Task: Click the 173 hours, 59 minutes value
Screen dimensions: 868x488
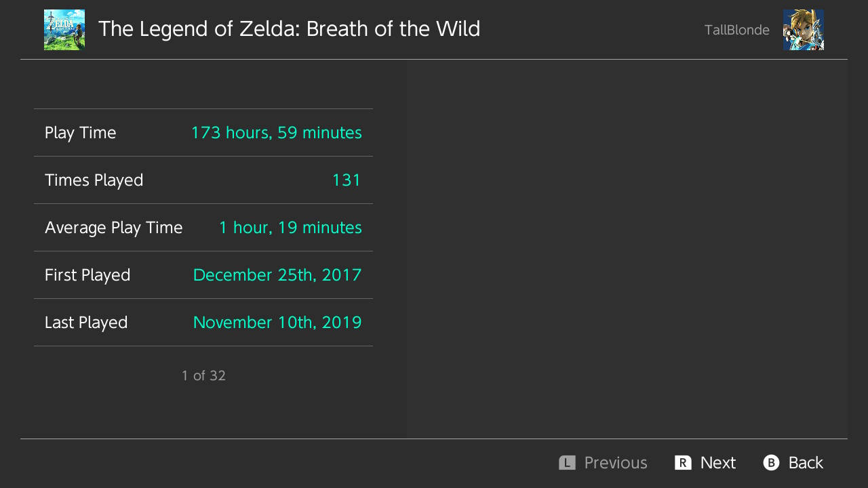Action: (x=277, y=133)
